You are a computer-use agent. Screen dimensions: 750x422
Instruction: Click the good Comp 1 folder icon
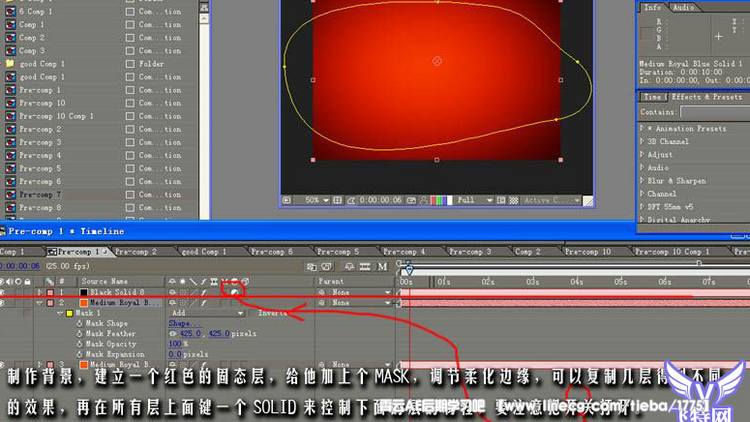(10, 64)
